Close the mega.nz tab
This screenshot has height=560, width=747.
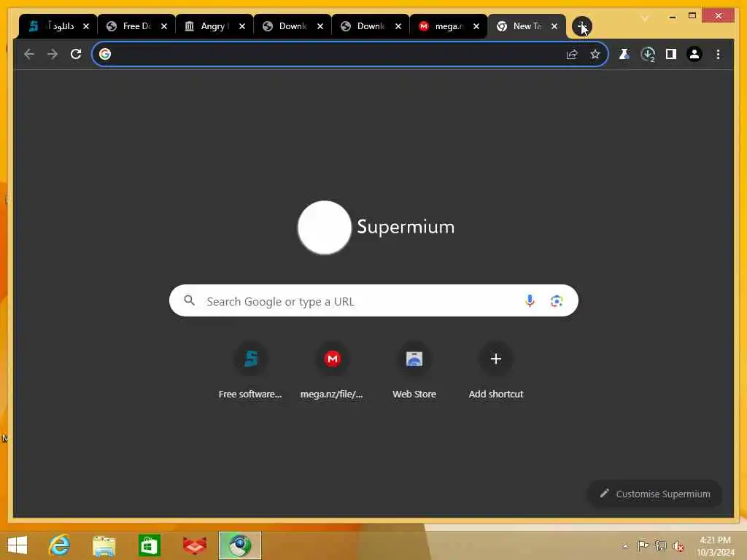pos(476,26)
